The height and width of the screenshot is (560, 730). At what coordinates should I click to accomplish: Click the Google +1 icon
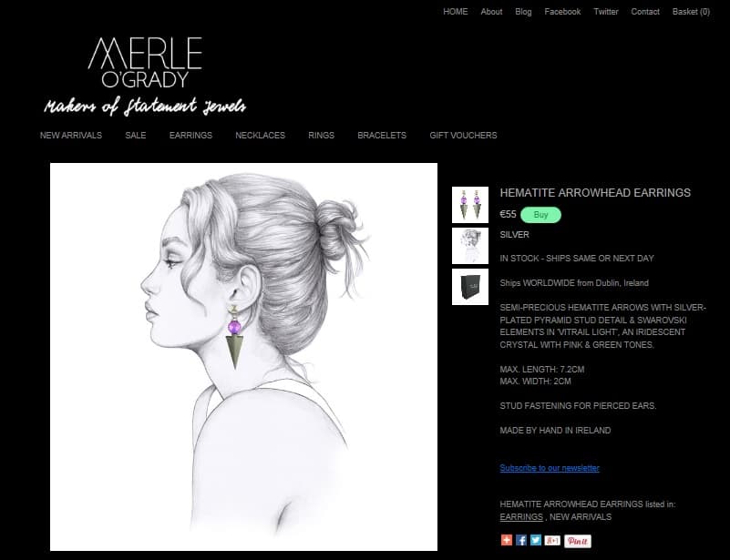pyautogui.click(x=552, y=541)
